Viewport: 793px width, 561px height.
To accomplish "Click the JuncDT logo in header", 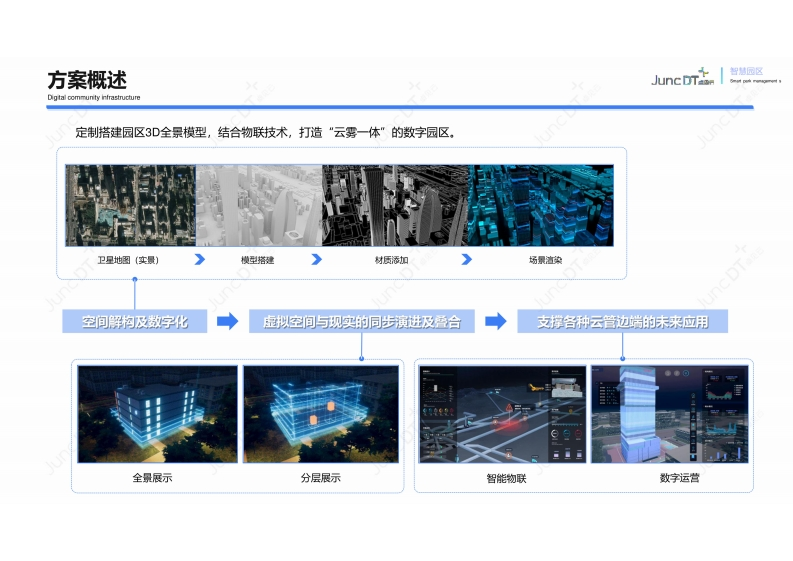I will 682,77.
